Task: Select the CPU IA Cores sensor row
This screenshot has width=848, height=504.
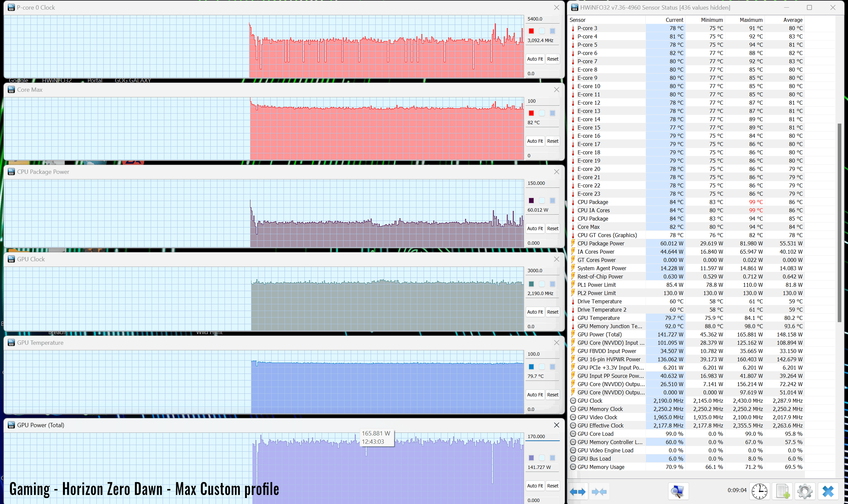Action: (686, 210)
